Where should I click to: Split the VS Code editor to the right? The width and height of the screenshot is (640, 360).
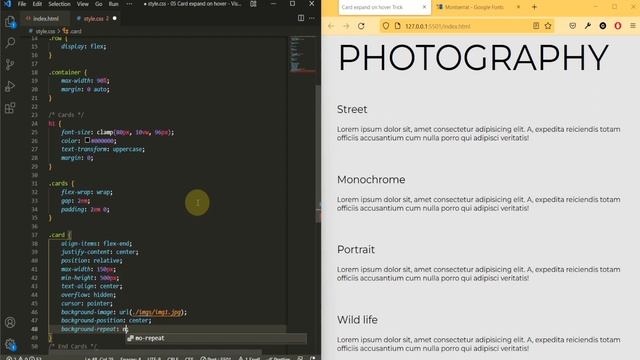[301, 18]
